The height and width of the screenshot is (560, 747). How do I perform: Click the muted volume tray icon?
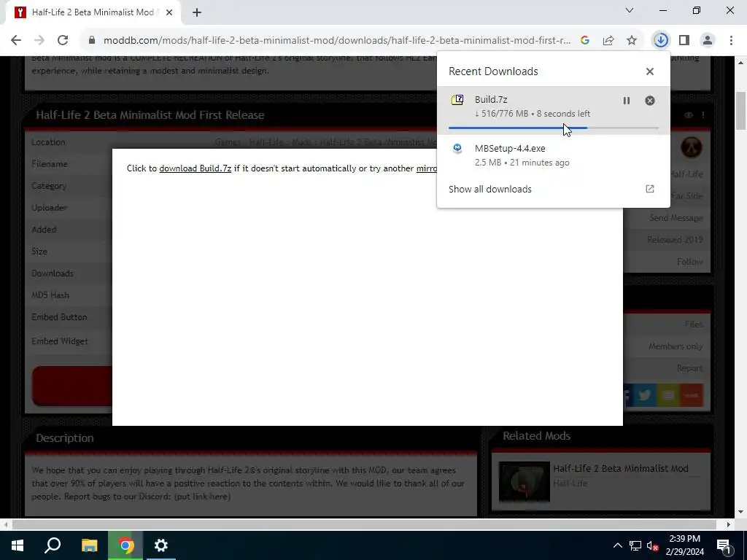[x=653, y=545]
